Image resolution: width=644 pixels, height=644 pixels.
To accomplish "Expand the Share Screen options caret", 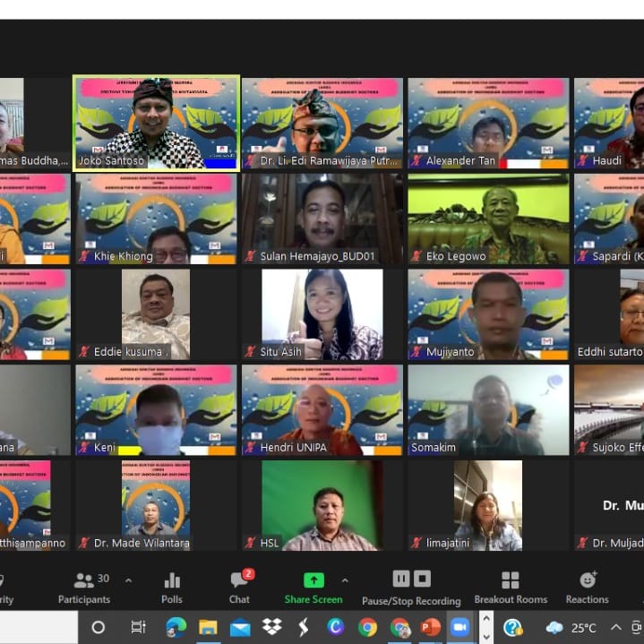I will (345, 580).
